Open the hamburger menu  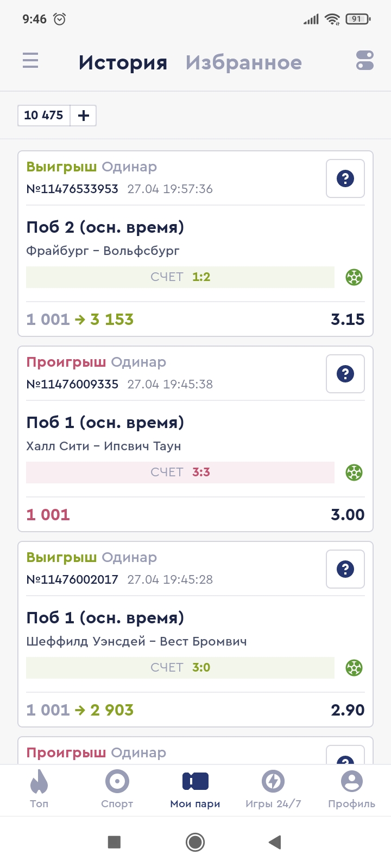coord(30,60)
